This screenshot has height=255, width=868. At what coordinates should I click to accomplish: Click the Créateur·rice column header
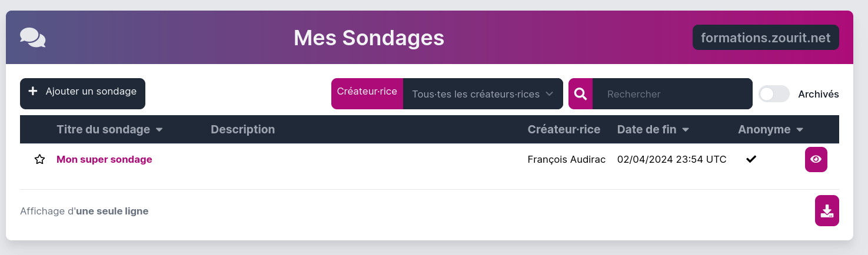coord(564,129)
